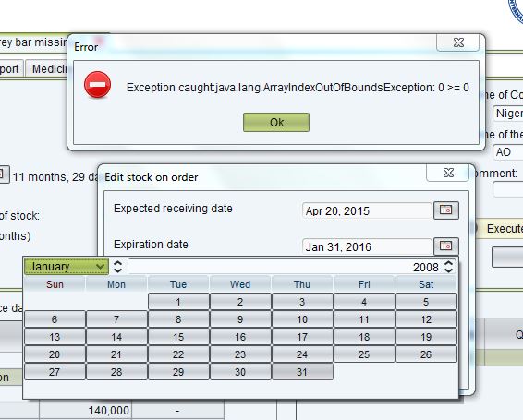Click the year field showing 2008
Screen dimensions: 523x420
[x=286, y=267]
